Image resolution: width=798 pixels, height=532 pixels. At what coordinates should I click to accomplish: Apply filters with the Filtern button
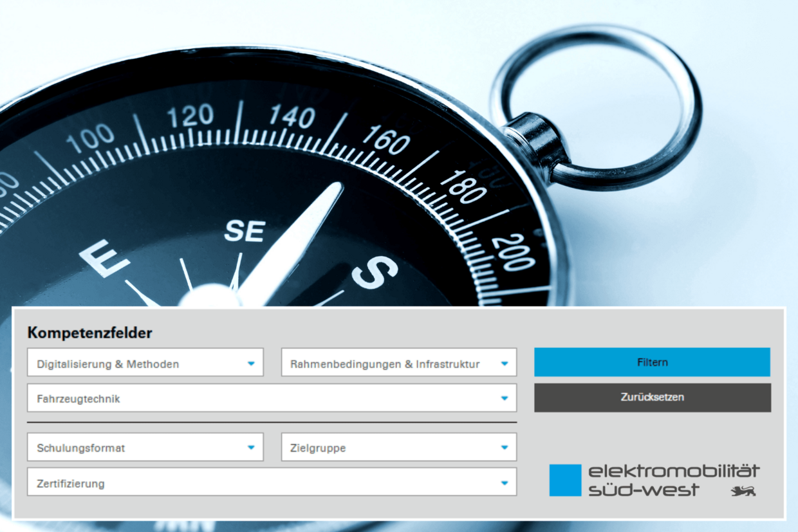point(652,362)
